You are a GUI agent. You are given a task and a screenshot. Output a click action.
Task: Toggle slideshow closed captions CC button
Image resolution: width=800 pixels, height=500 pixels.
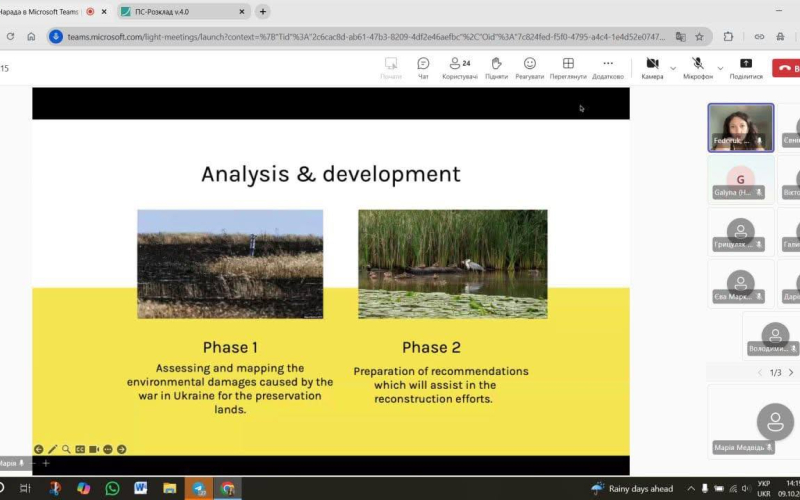80,449
